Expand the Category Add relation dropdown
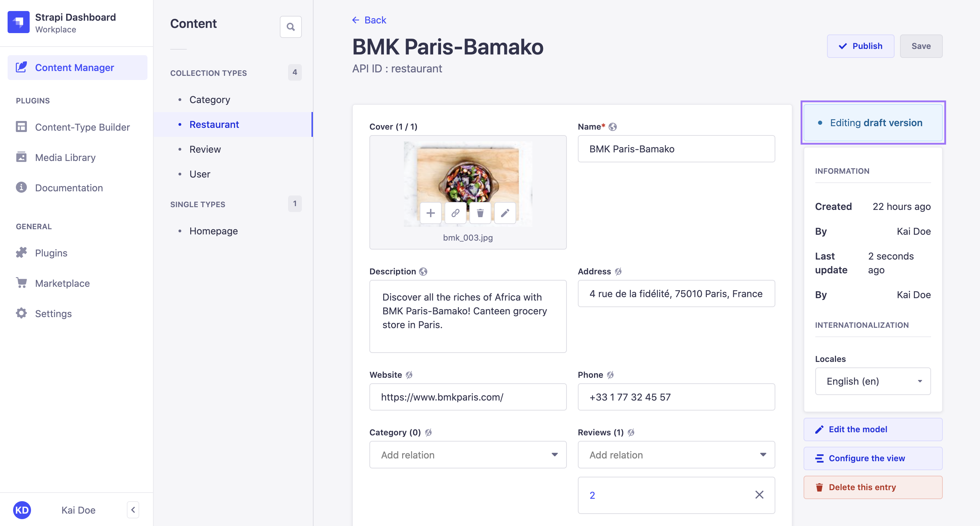 coord(468,455)
